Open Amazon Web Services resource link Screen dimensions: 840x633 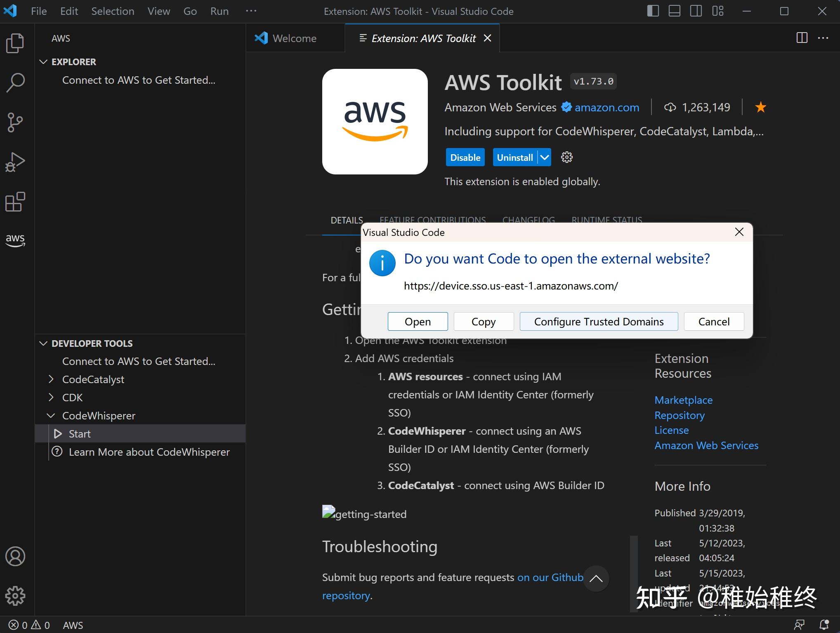coord(706,445)
